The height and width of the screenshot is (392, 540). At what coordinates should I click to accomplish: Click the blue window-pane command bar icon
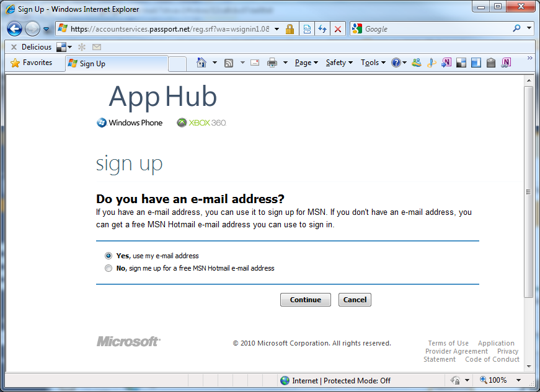tap(476, 63)
